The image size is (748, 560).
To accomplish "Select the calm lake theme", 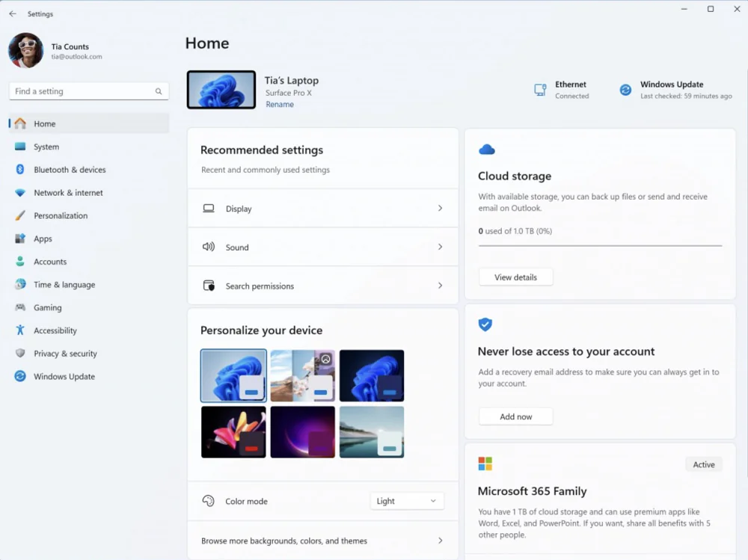I will (372, 432).
